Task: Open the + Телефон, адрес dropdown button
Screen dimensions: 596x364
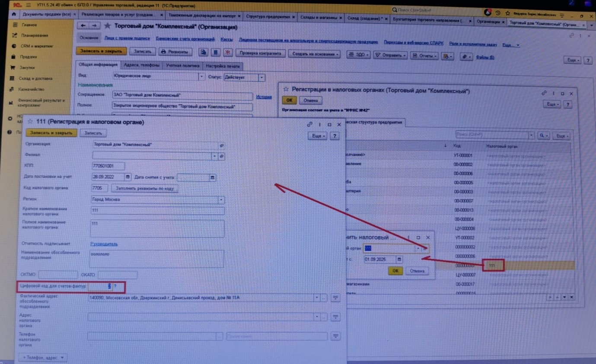Action: (42, 358)
